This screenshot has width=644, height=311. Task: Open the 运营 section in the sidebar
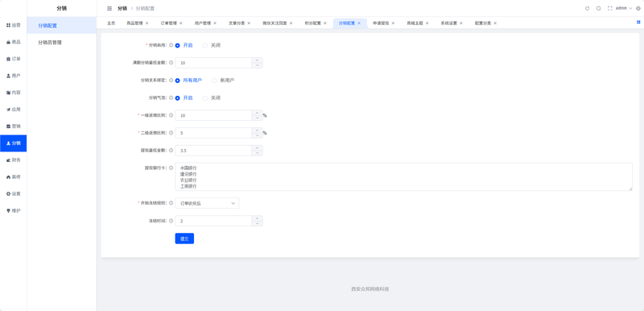[x=13, y=25]
